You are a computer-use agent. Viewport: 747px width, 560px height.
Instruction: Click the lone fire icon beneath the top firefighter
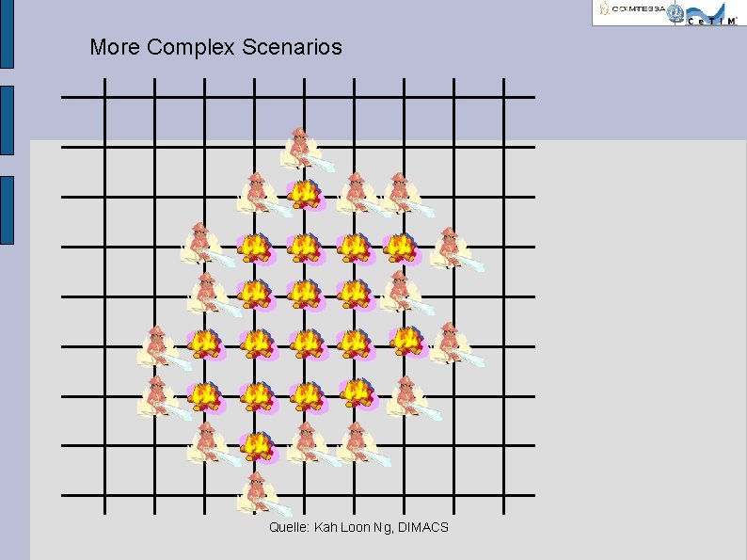305,195
